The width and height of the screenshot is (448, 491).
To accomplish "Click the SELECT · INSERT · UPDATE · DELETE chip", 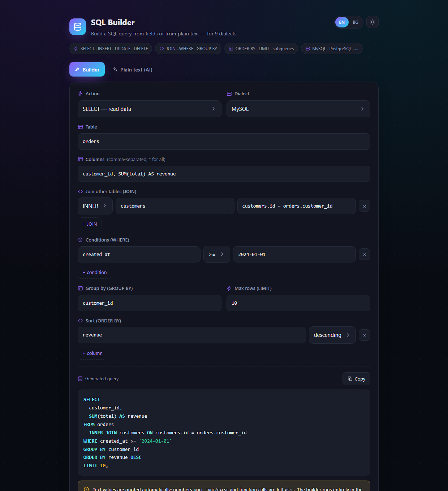I will (111, 49).
